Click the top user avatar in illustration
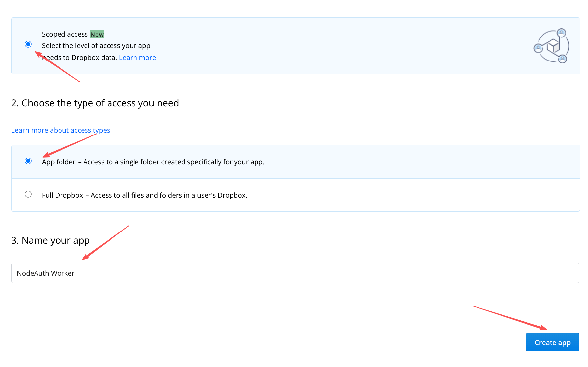Image resolution: width=588 pixels, height=367 pixels. pos(561,33)
